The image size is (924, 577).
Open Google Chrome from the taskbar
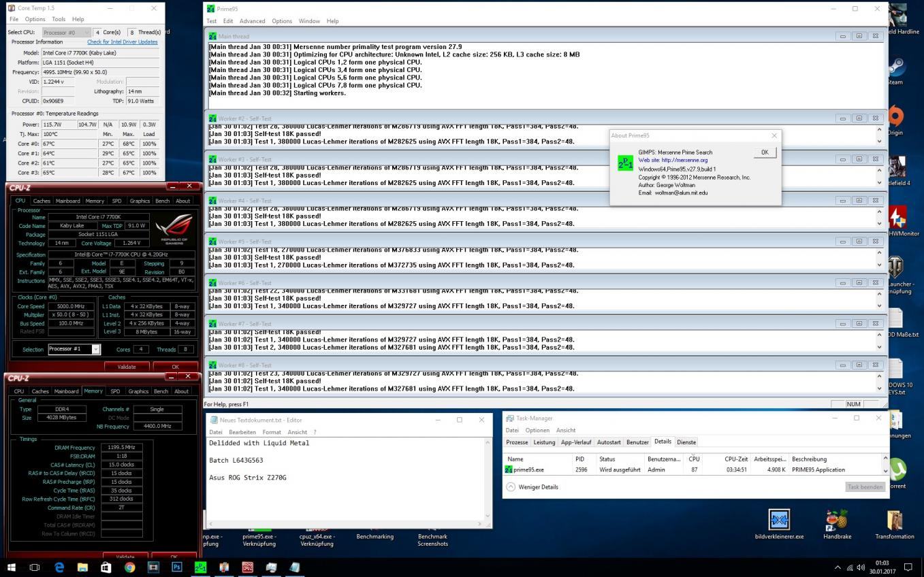click(129, 567)
